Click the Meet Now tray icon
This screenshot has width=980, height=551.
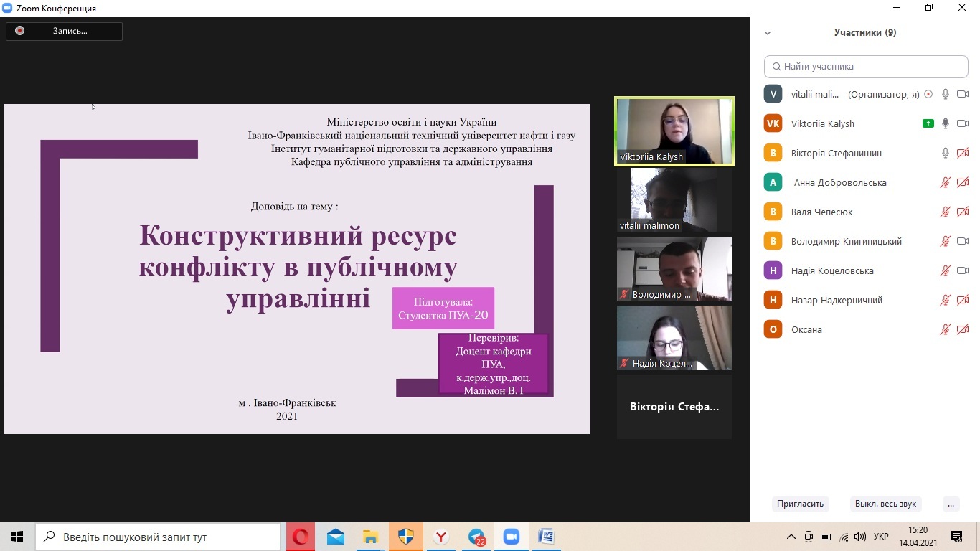(x=809, y=537)
